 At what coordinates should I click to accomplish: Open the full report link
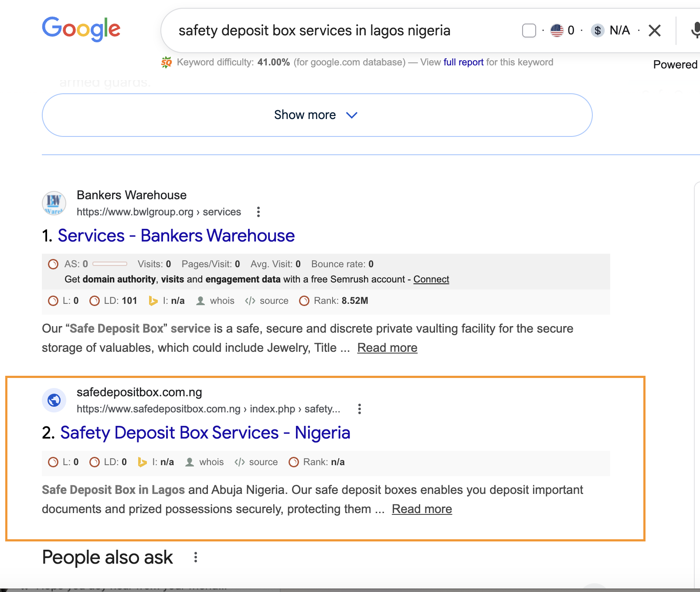tap(463, 62)
